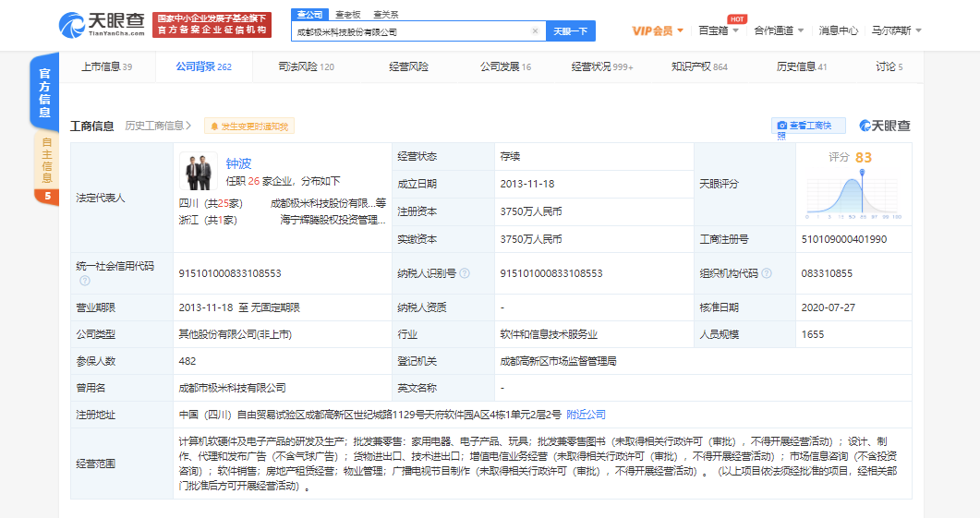Open the 历史信息 41 tab
The height and width of the screenshot is (518, 980).
point(802,66)
